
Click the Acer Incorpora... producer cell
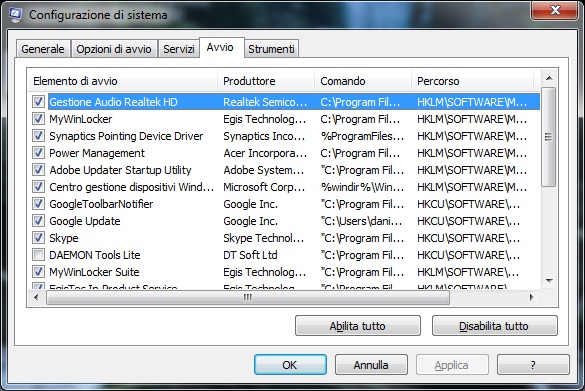[265, 153]
